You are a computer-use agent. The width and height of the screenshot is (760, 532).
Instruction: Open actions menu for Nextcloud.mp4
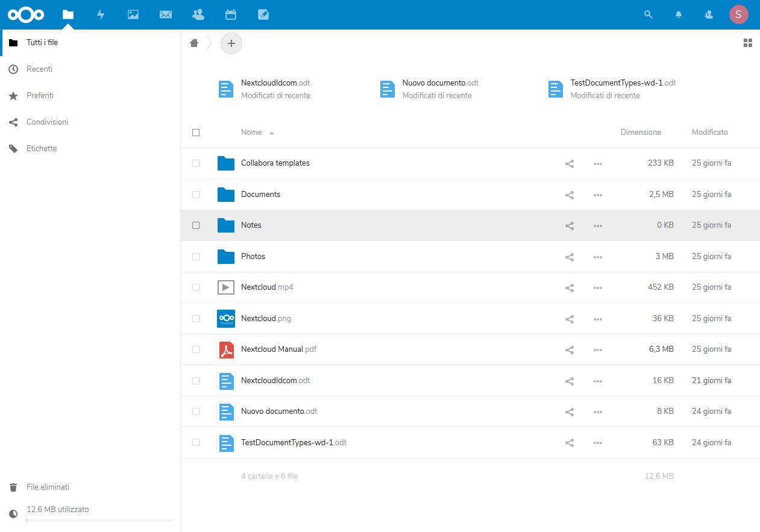598,287
